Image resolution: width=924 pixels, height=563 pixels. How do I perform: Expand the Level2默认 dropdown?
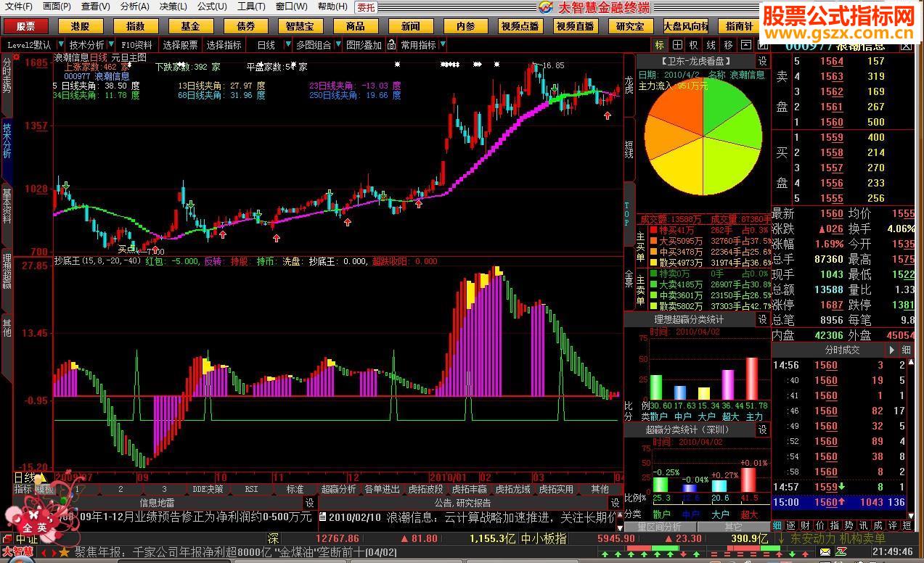[60, 45]
